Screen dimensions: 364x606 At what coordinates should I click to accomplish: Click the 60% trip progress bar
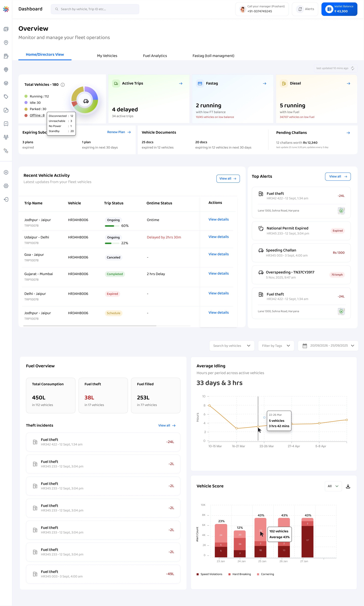(112, 226)
